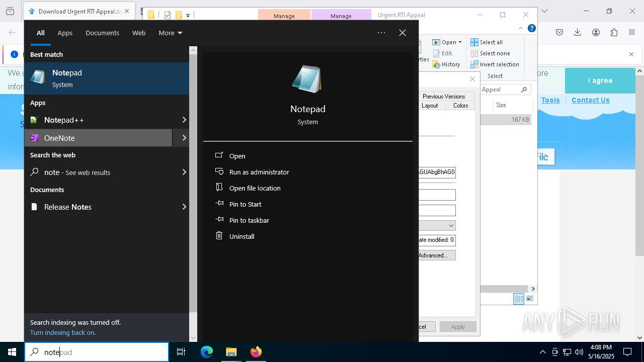Switch to the All search tab
Viewport: 644px width, 362px height.
coord(41,33)
